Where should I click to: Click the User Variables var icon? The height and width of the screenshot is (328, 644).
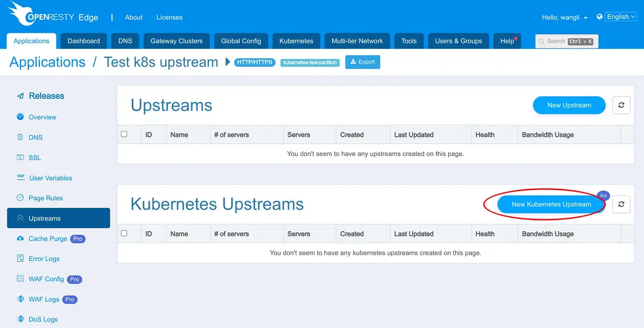coord(21,178)
